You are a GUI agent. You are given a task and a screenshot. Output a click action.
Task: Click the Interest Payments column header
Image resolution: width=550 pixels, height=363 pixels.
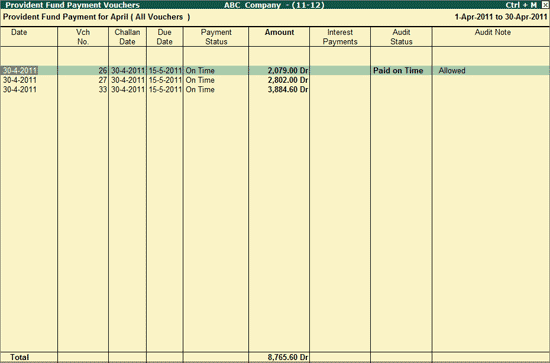click(x=340, y=37)
